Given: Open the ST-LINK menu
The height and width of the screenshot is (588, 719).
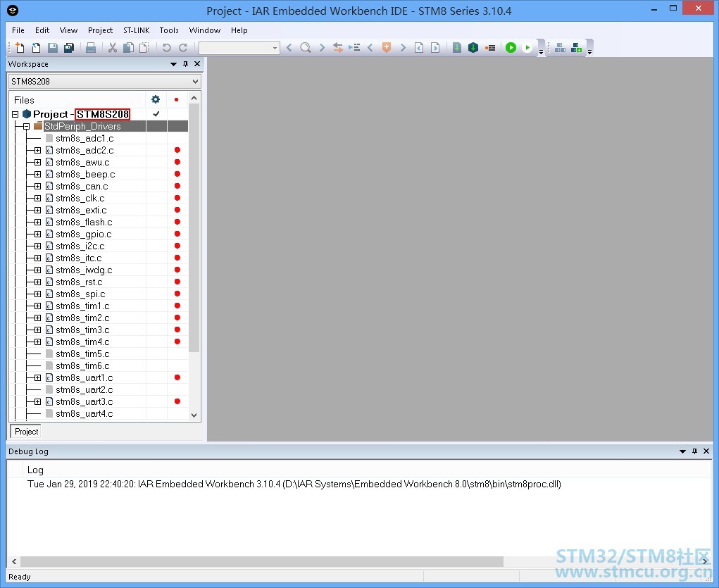Looking at the screenshot, I should [136, 30].
